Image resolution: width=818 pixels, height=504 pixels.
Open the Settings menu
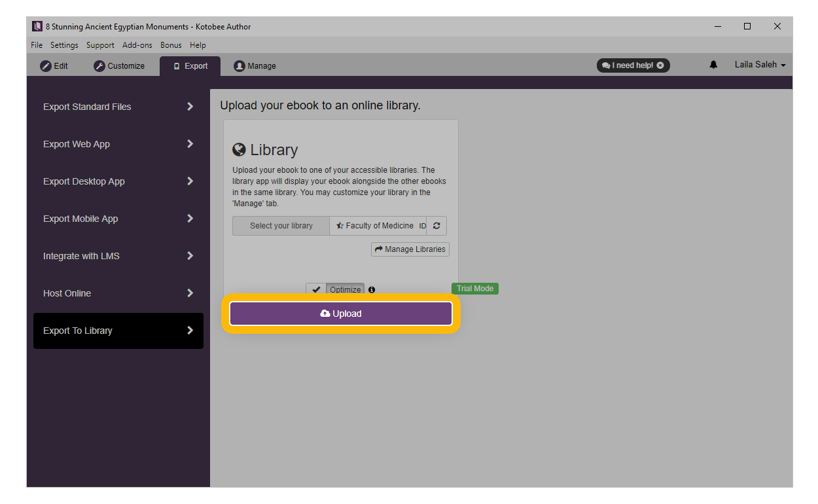pos(64,45)
